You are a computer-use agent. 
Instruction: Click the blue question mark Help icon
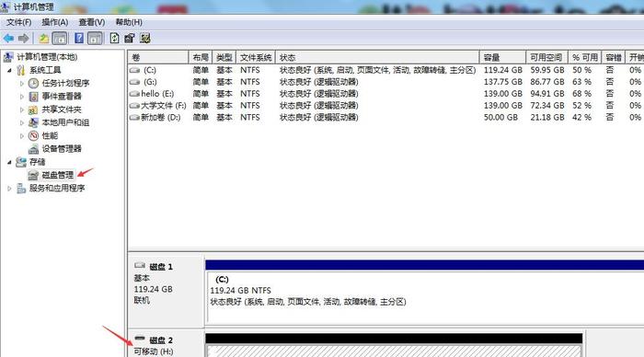(x=79, y=39)
